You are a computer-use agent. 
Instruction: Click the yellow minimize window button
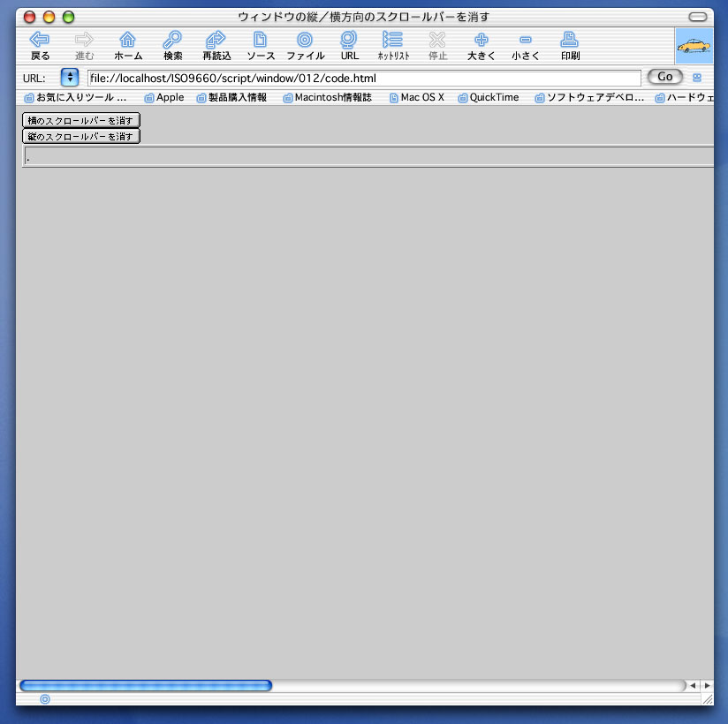(49, 17)
